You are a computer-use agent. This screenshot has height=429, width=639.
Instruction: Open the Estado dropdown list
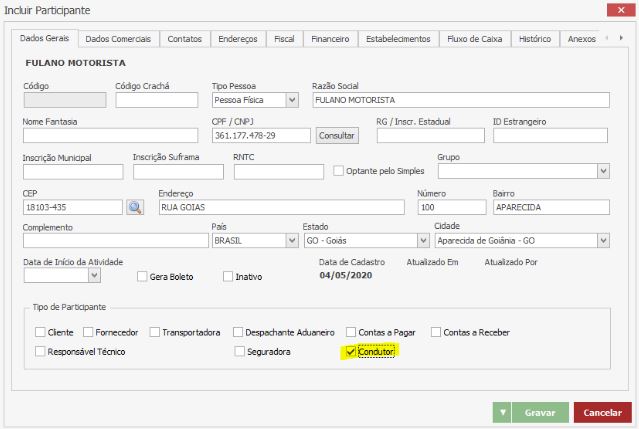coord(422,241)
